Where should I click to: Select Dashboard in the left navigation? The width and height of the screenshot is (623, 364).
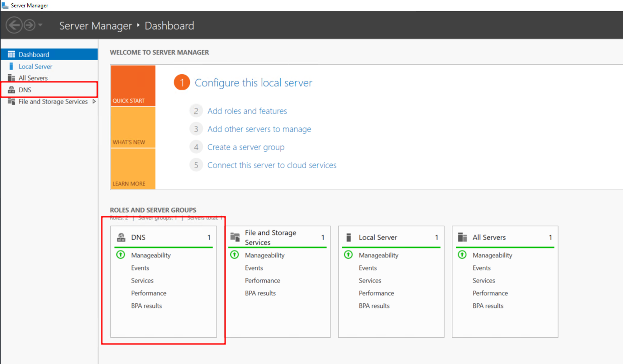click(x=34, y=54)
